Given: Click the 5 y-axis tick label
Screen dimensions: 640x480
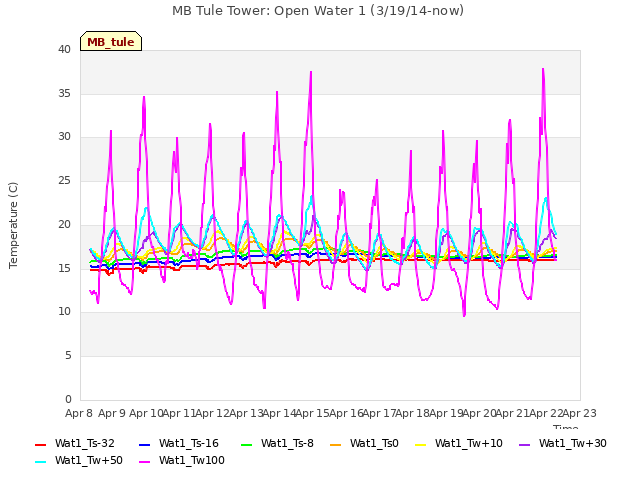Looking at the screenshot, I should coord(68,356).
